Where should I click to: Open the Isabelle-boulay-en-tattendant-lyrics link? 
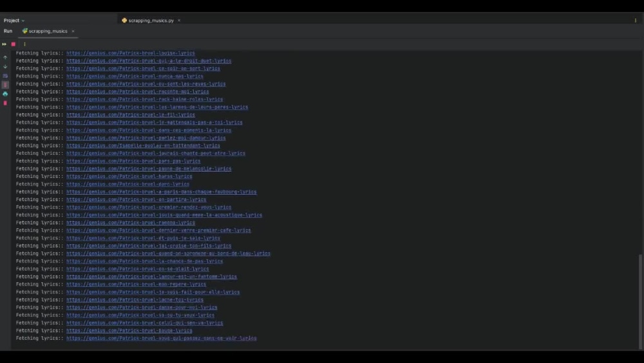[x=143, y=146]
